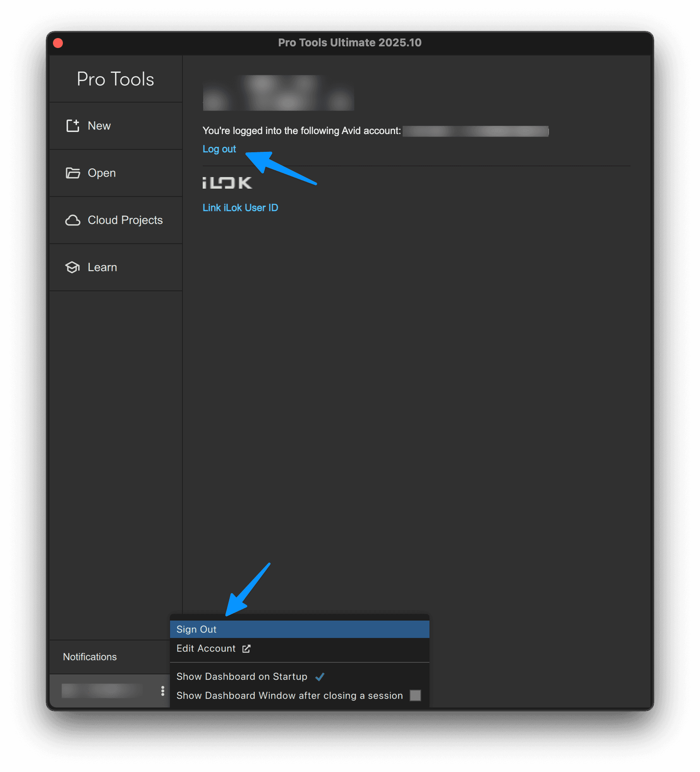Enable Show Dashboard Window after closing a session
This screenshot has height=772, width=700.
click(415, 695)
